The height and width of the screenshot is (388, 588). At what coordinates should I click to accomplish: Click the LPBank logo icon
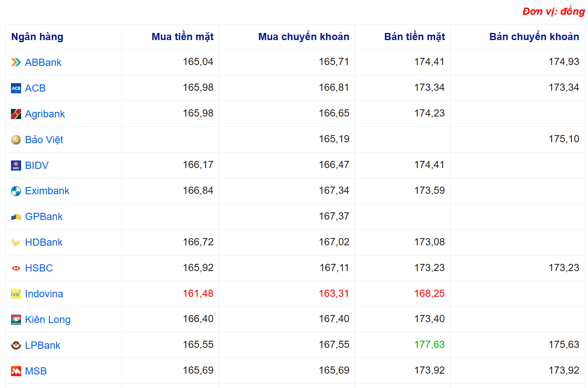tap(16, 345)
